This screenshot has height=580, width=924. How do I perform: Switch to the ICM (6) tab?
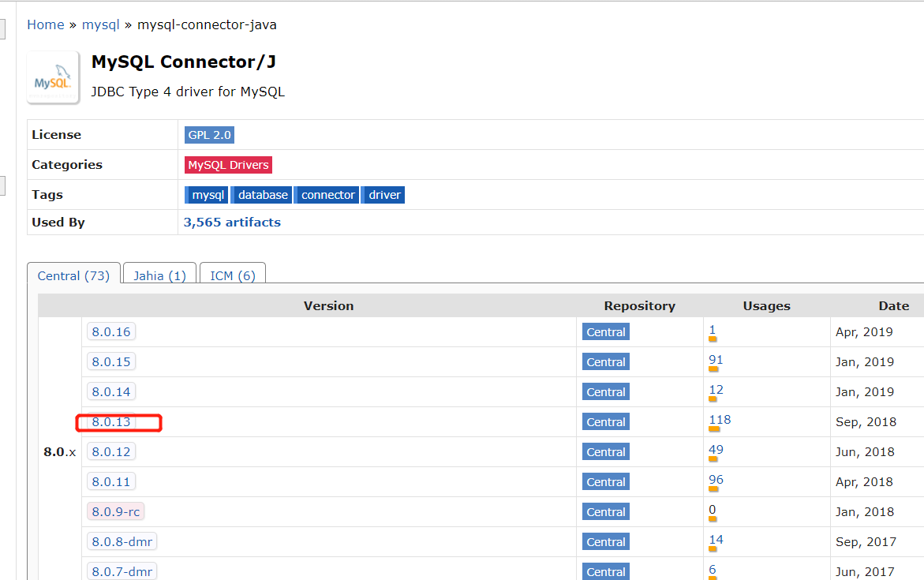coord(233,275)
